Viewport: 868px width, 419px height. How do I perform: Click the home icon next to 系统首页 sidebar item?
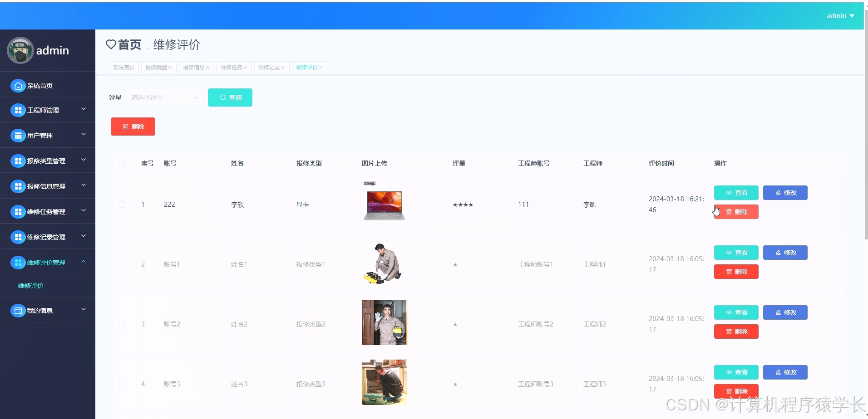tap(18, 85)
